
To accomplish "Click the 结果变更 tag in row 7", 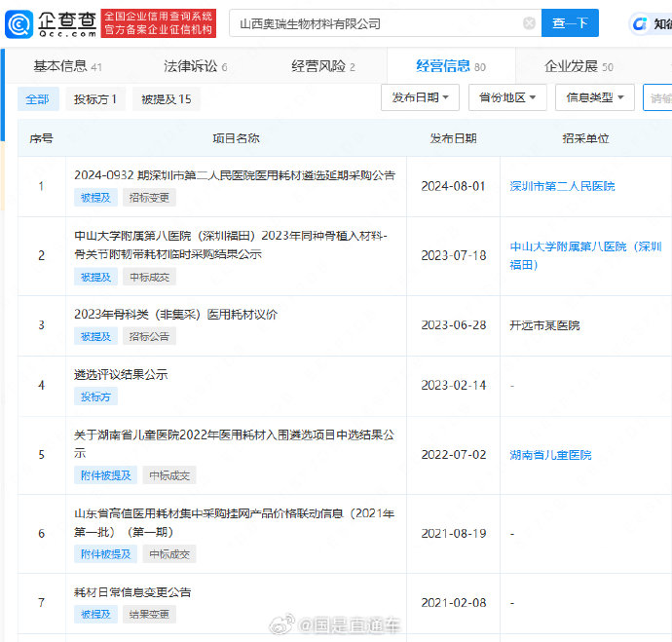I will 149,614.
